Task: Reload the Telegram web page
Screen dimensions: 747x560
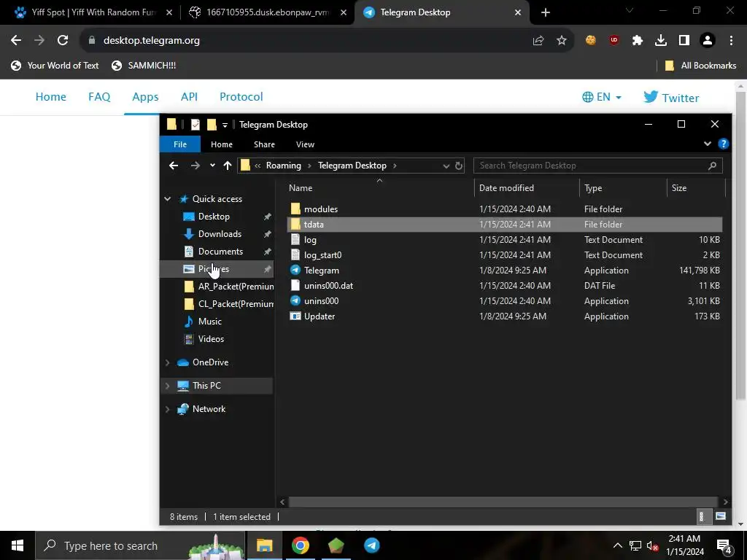Action: [x=63, y=41]
